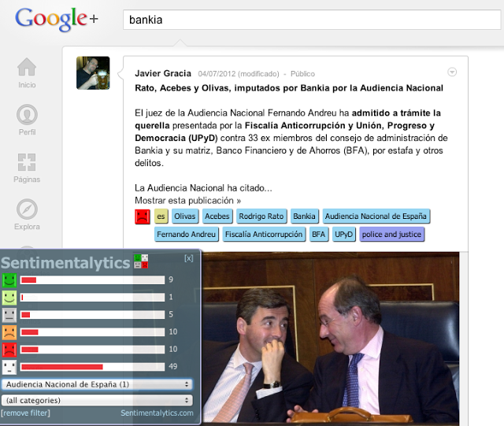This screenshot has width=504, height=426.
Task: Click the bankia search field
Action: pyautogui.click(x=312, y=20)
